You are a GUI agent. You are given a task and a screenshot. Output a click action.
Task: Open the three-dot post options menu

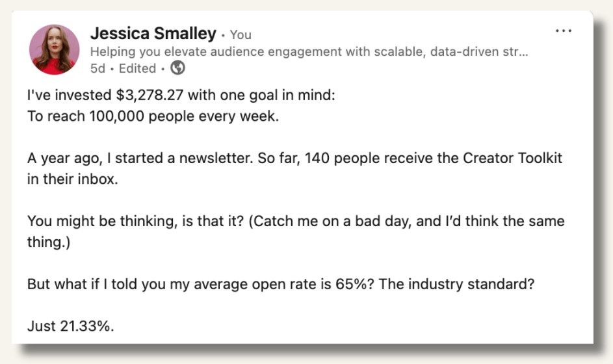click(564, 31)
